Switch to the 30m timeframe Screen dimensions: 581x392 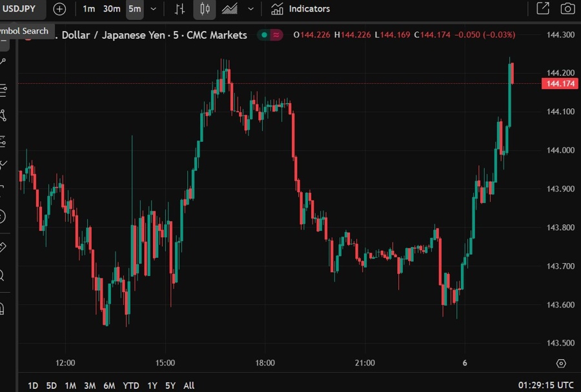(112, 9)
